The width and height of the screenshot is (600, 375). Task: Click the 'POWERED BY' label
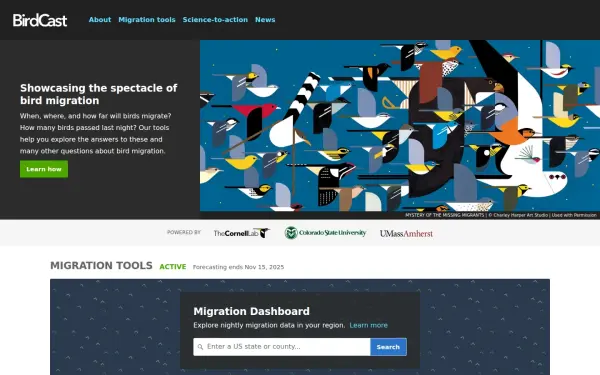[184, 232]
